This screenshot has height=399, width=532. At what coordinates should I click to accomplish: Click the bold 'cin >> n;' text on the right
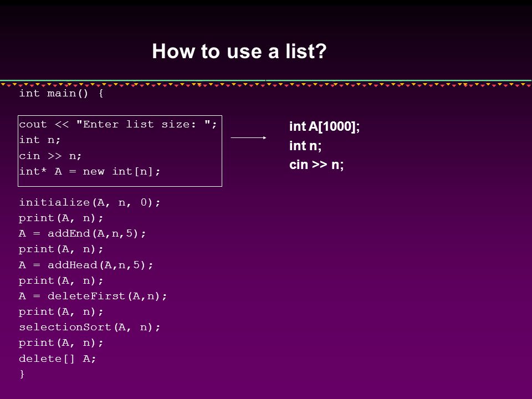coord(316,165)
